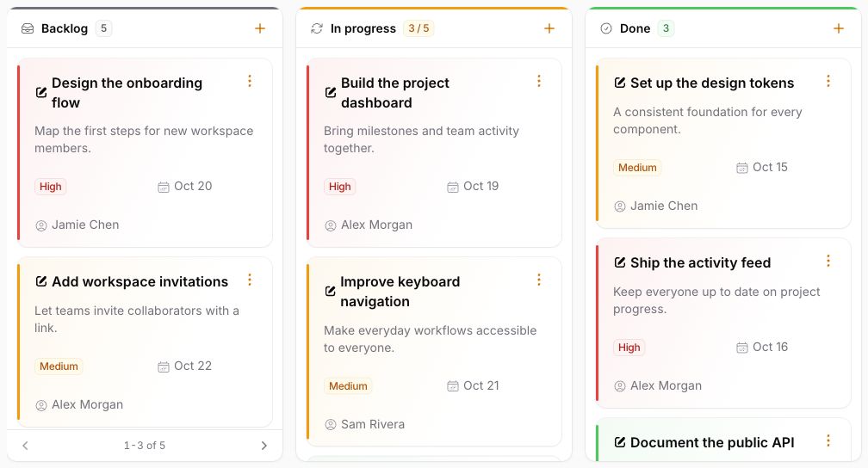
Task: Click High tag on Design the onboarding flow
Action: [50, 187]
